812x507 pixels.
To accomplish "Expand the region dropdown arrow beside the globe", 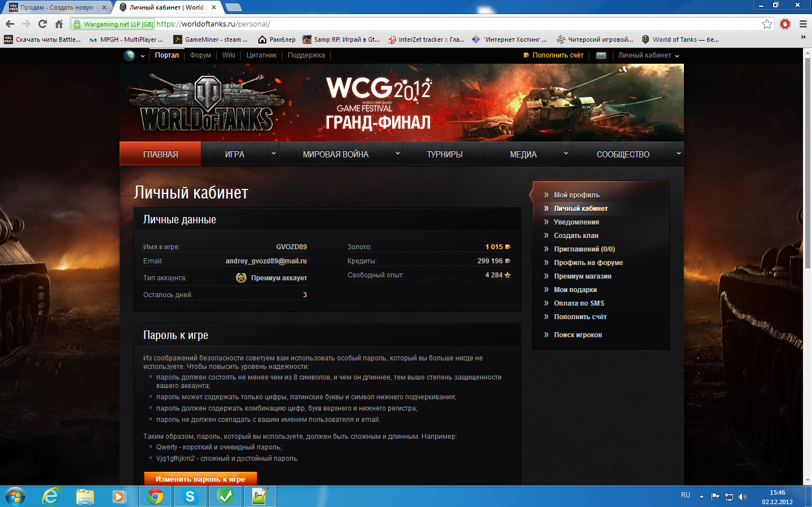I will [143, 56].
